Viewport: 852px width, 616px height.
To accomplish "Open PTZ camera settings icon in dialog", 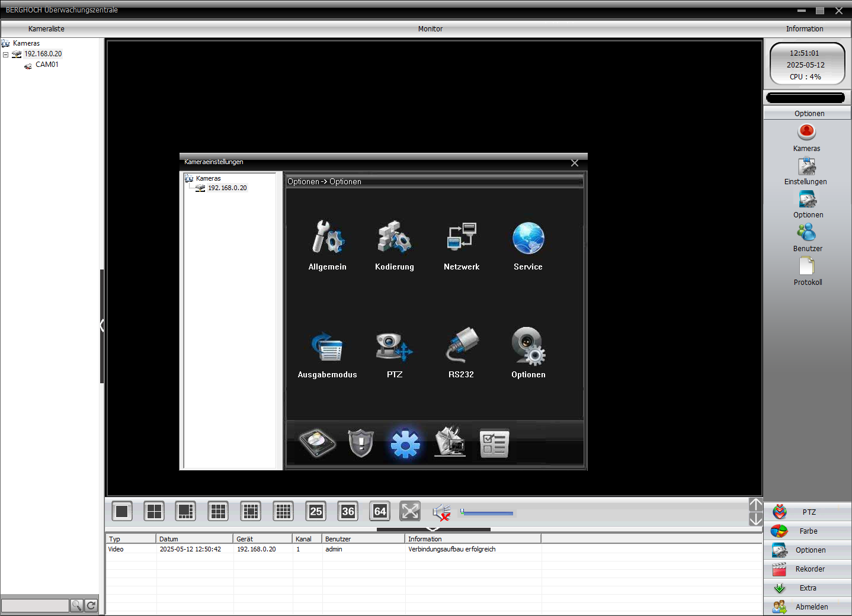I will pos(395,346).
